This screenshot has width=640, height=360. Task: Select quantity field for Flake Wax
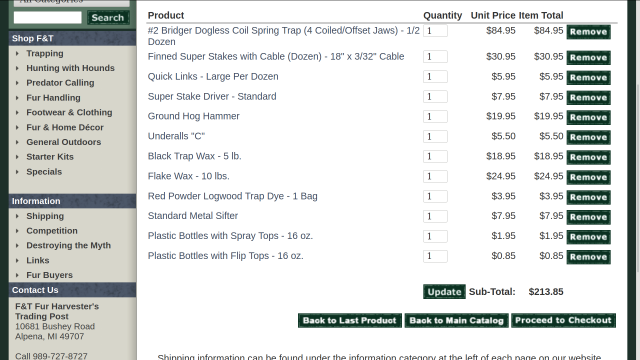[x=435, y=176]
